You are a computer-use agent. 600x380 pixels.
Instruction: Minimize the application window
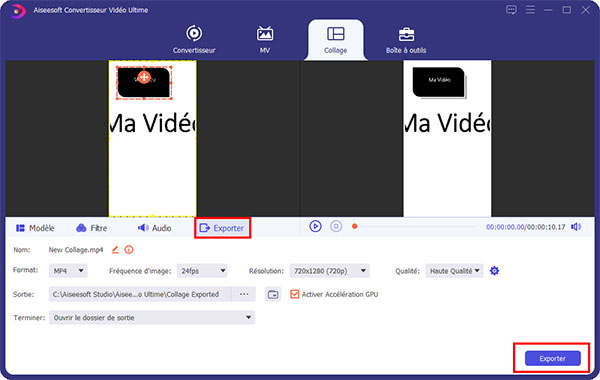548,10
